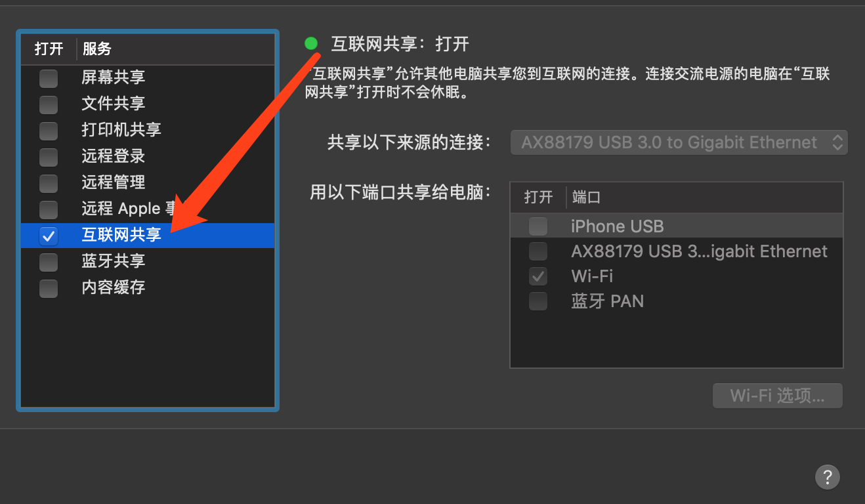Viewport: 865px width, 504px height.
Task: Enable the 蓝牙 PAN port checkbox
Action: [x=538, y=301]
